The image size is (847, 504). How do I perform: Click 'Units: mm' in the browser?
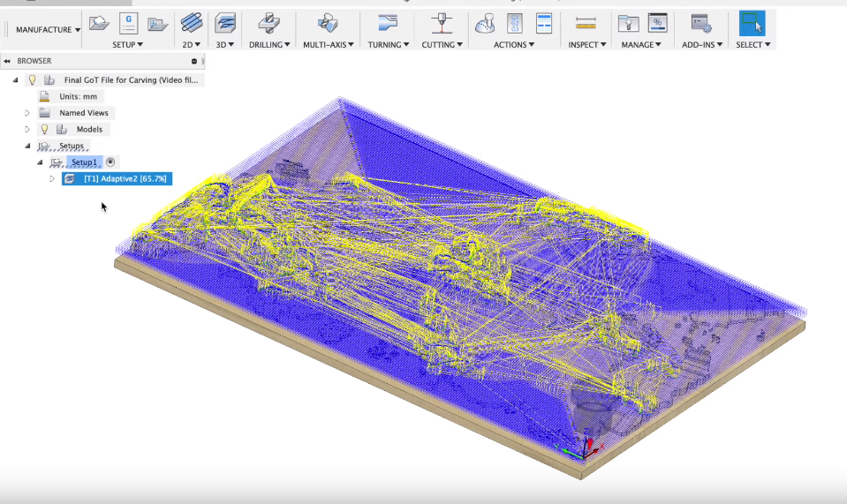tap(79, 96)
